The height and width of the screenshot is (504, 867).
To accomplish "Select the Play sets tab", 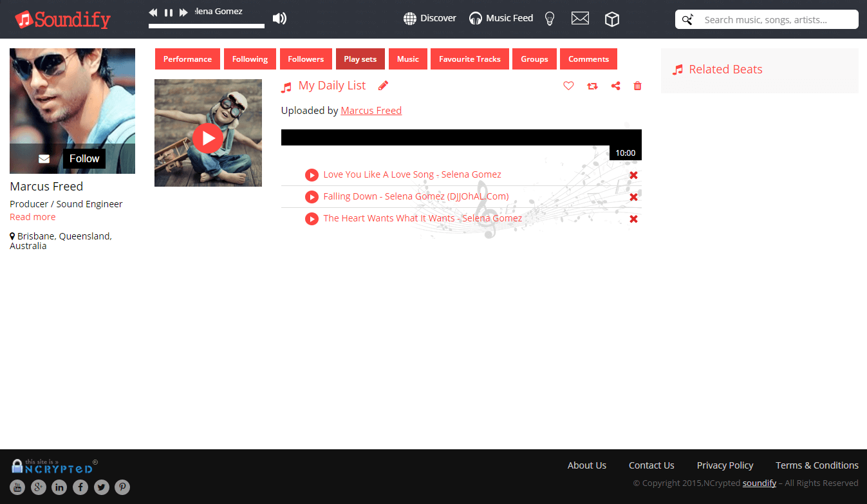I will [x=360, y=59].
